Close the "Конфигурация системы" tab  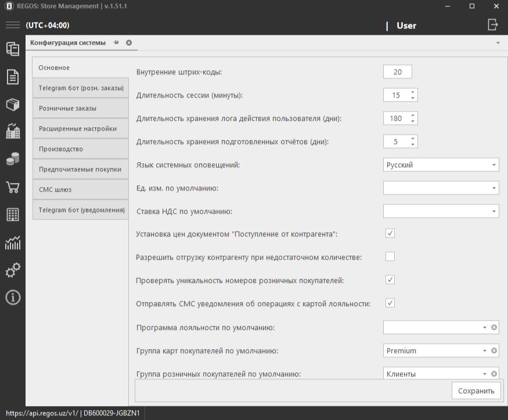(x=129, y=43)
